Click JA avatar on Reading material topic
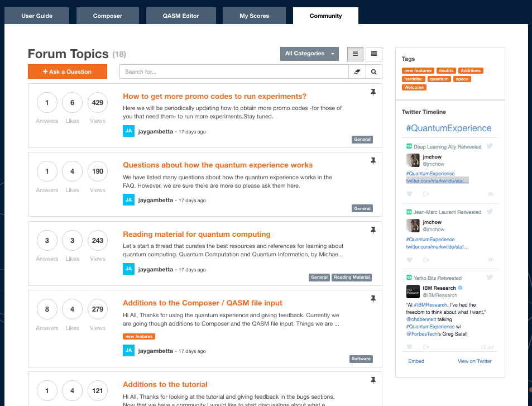532x406 pixels. click(128, 269)
